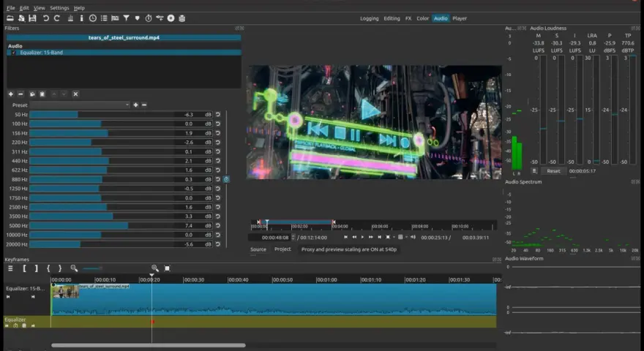The width and height of the screenshot is (644, 351).
Task: Show Properties panel via info icon
Action: click(x=81, y=18)
